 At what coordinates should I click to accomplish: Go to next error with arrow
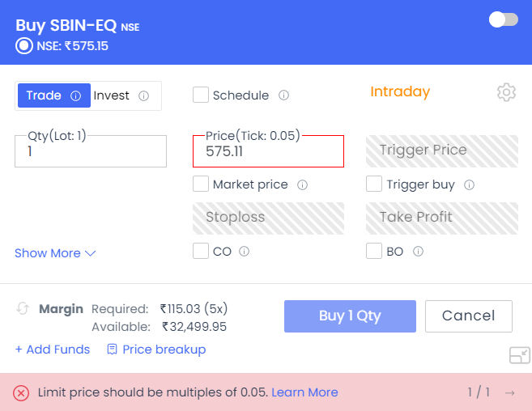tap(509, 392)
